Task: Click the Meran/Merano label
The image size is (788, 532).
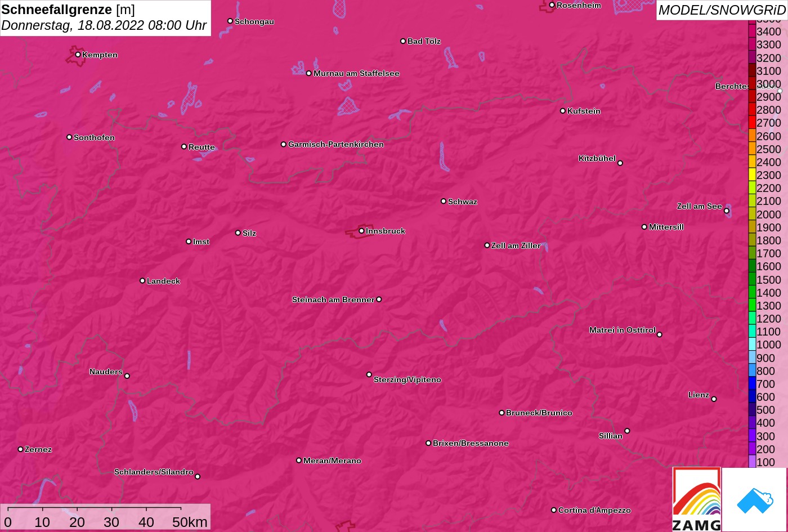Action: coord(332,461)
